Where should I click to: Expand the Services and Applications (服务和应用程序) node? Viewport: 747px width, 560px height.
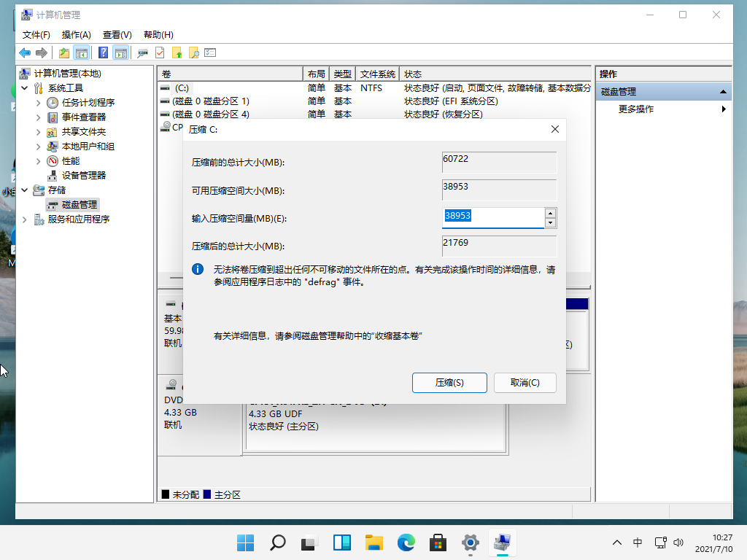point(25,219)
